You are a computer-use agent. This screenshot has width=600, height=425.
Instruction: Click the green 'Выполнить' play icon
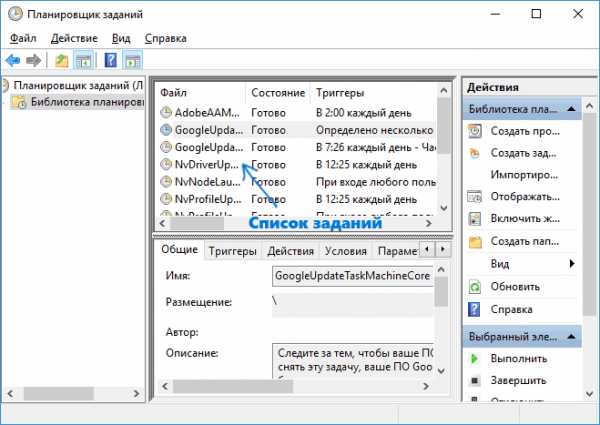coord(474,358)
